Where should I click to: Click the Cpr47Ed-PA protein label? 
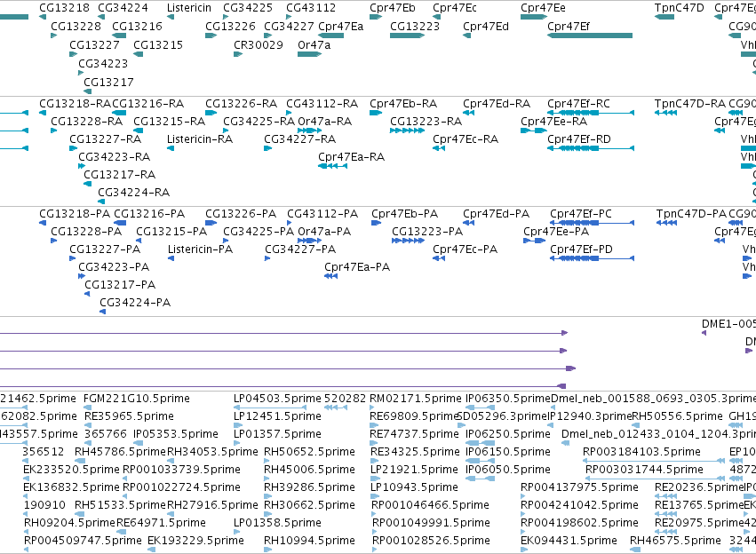pos(496,214)
